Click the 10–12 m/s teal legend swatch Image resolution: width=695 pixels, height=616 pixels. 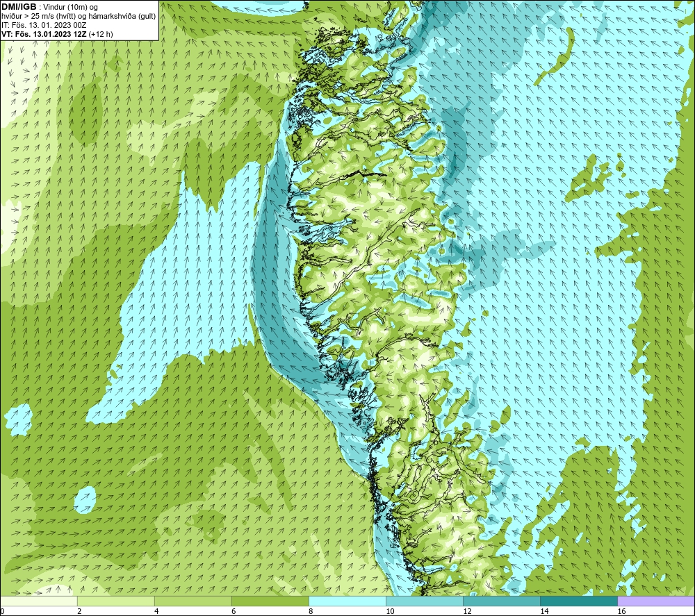[425, 601]
